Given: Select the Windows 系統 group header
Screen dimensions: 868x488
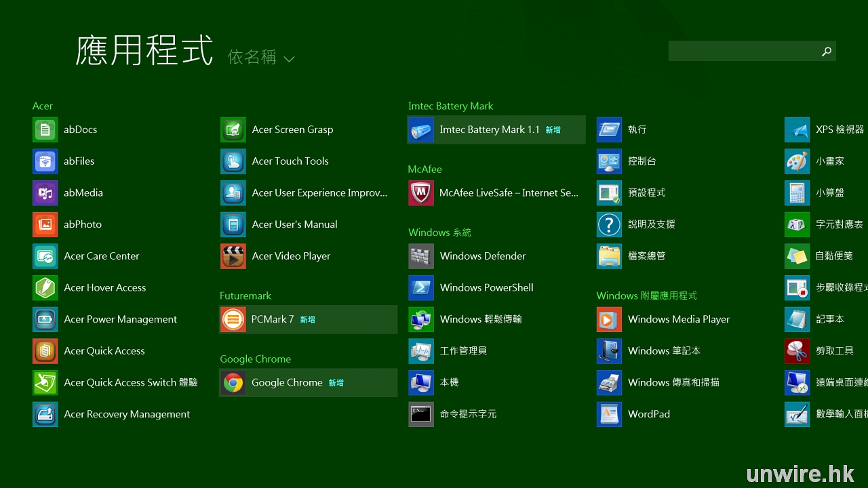Looking at the screenshot, I should click(x=439, y=232).
